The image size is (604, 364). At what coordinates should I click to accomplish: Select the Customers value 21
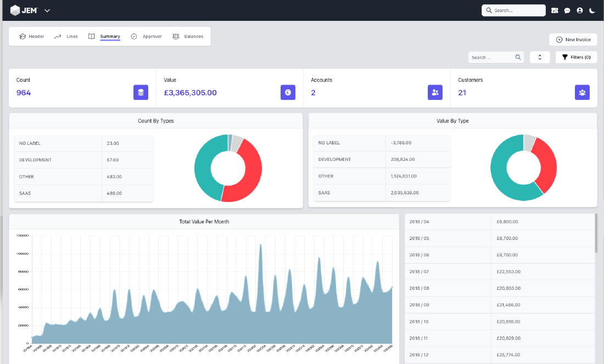pos(462,93)
